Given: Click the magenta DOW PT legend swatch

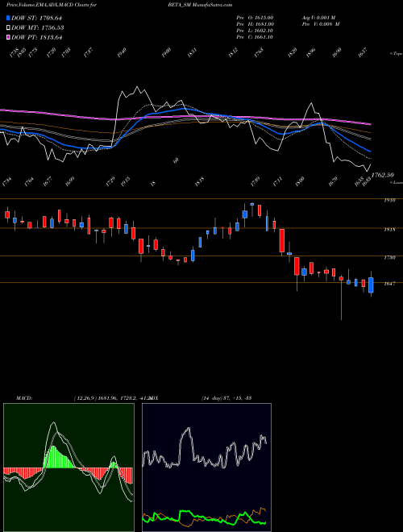Looking at the screenshot, I should pyautogui.click(x=9, y=37).
